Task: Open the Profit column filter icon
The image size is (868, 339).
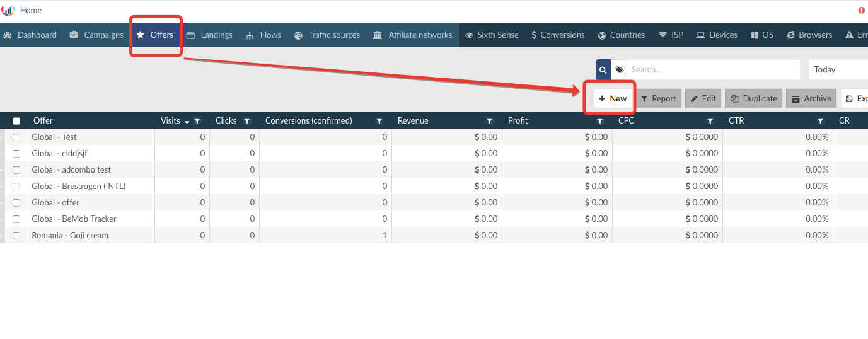Action: coord(600,121)
